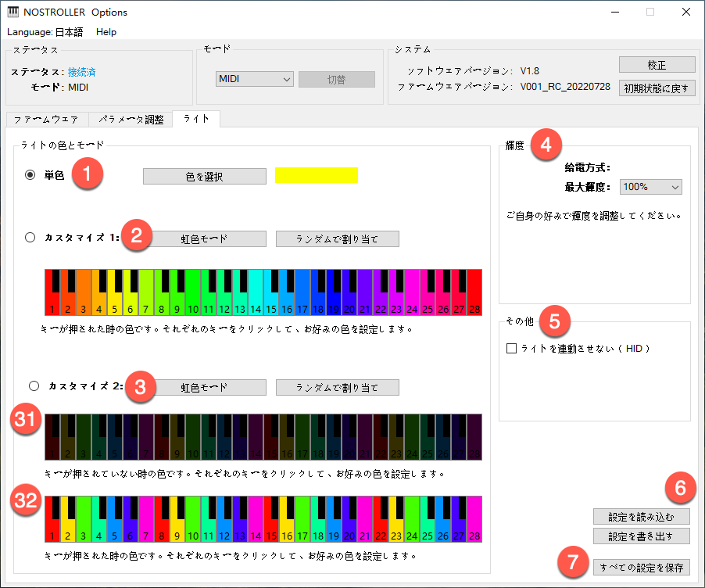Viewport: 705px width, 588px height.
Task: Switch to the ライト tab
Action: (x=196, y=118)
